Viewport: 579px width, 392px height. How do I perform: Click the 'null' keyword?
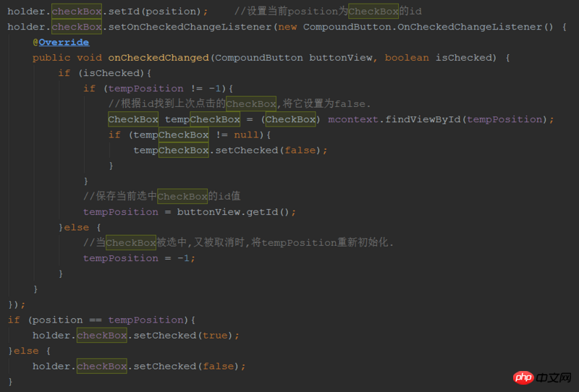(246, 135)
